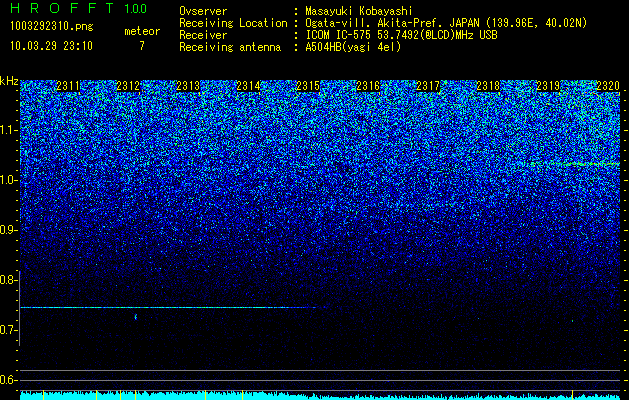Click the meteor count label
The image size is (629, 400).
(x=142, y=31)
